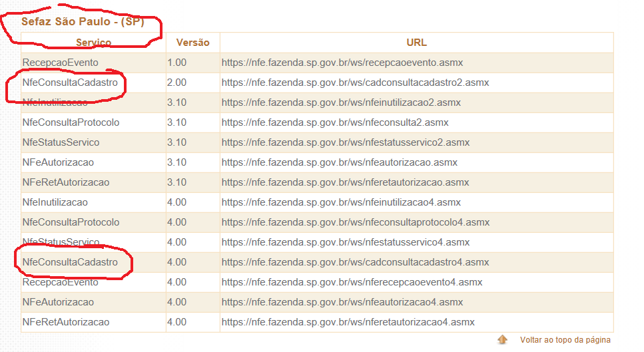This screenshot has height=352, width=644.
Task: Select NFeAutorizacao service in version 3.10 row
Action: [x=58, y=162]
